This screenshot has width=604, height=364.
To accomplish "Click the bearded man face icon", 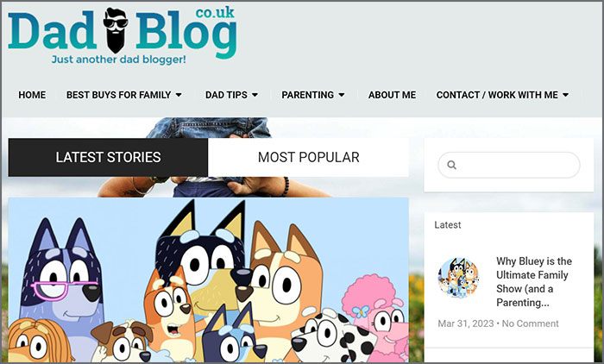I will tap(116, 30).
